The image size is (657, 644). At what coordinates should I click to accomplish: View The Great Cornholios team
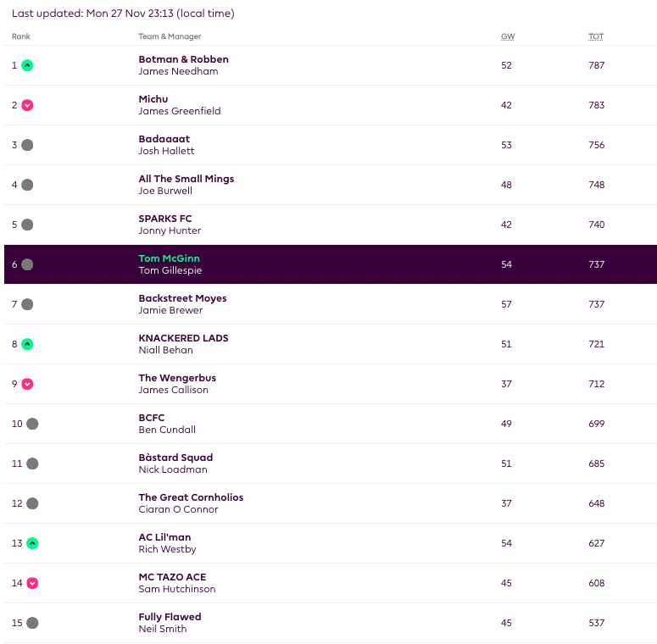pyautogui.click(x=191, y=497)
